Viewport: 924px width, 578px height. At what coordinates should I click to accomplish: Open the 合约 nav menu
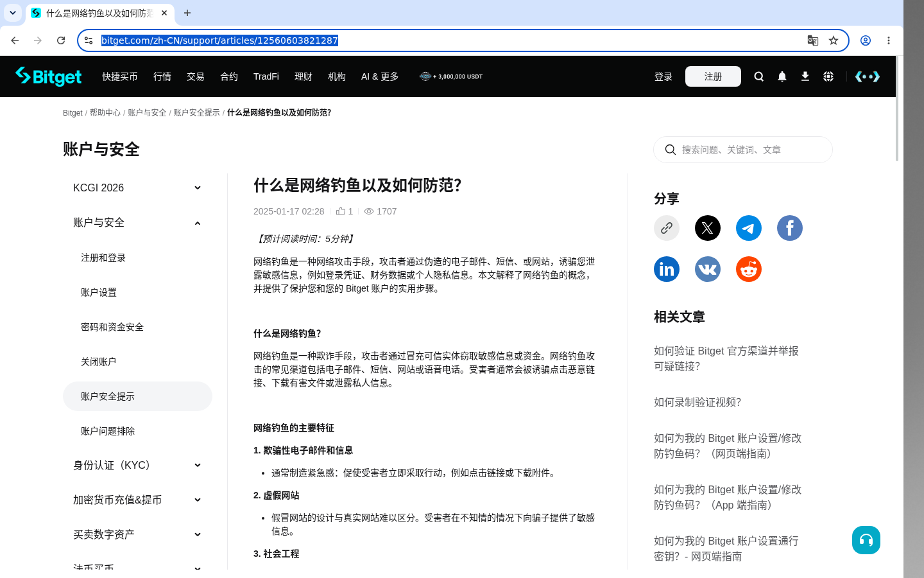coord(229,76)
